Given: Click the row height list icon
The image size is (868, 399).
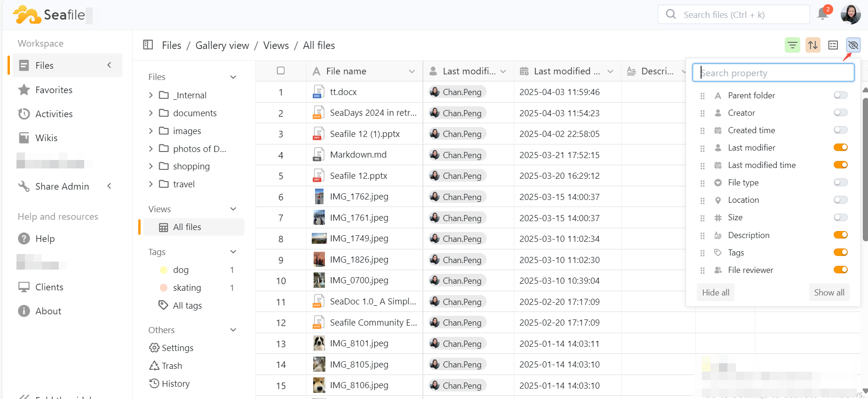Looking at the screenshot, I should (833, 45).
